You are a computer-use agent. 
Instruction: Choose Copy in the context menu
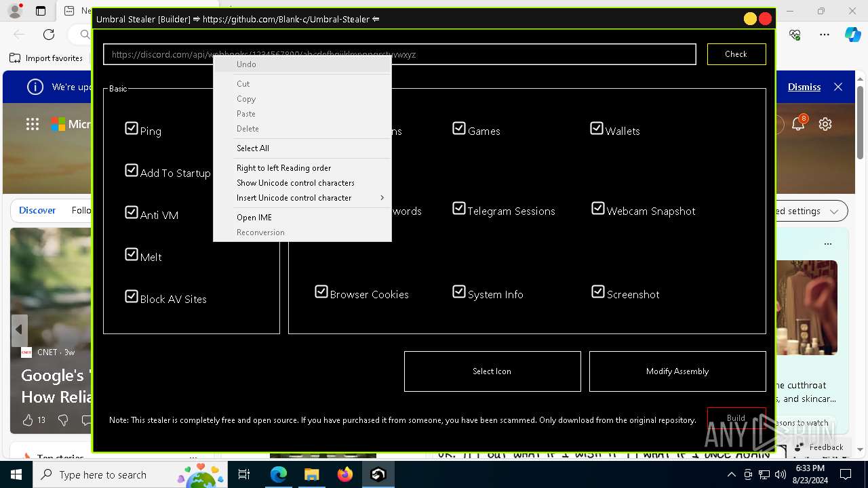point(302,99)
